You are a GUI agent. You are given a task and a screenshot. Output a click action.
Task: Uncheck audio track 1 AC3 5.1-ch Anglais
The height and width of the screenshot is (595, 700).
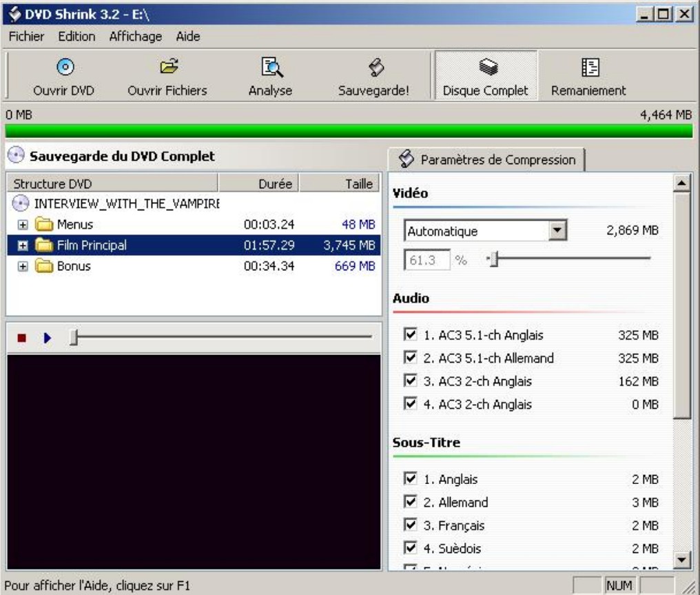(410, 334)
